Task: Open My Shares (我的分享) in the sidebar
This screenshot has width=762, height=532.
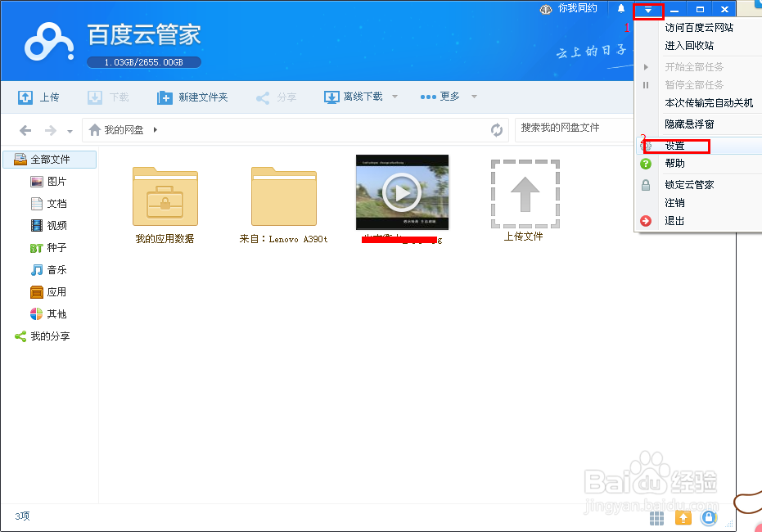Action: tap(43, 336)
